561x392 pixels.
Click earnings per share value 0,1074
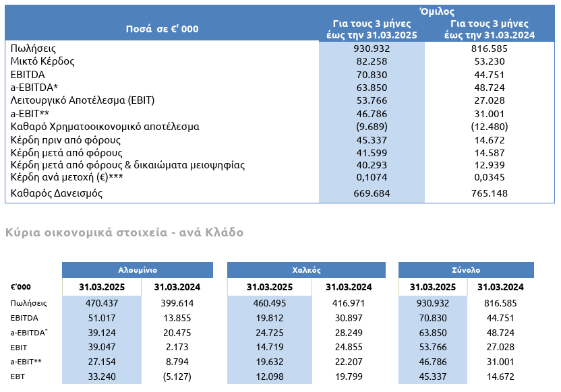371,178
